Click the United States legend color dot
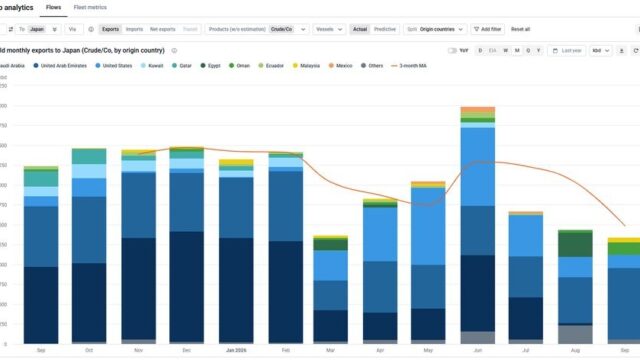This screenshot has height=360, width=640. tap(98, 66)
